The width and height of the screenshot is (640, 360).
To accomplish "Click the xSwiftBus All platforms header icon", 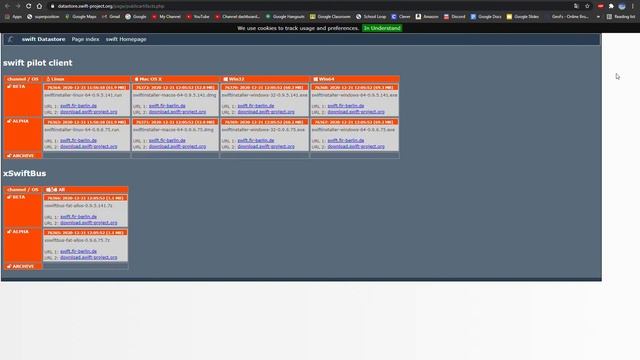I will [51, 190].
